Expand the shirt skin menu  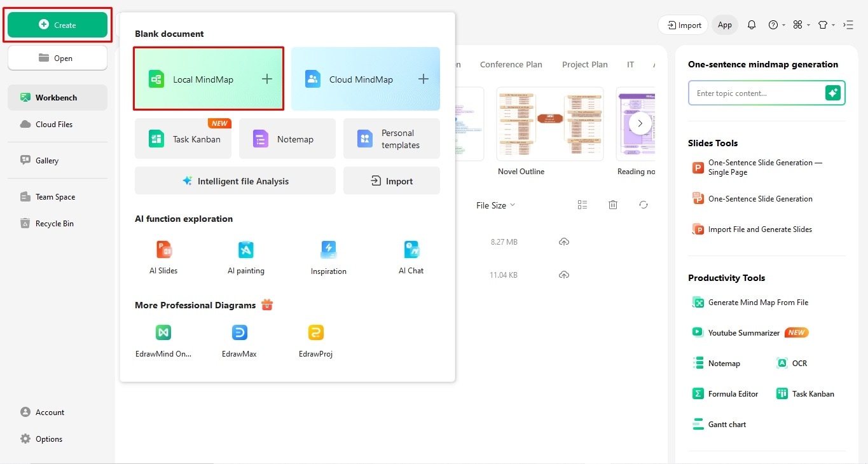point(826,25)
